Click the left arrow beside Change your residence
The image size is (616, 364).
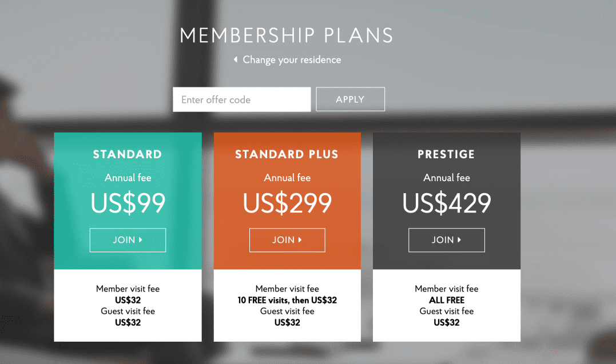point(235,60)
